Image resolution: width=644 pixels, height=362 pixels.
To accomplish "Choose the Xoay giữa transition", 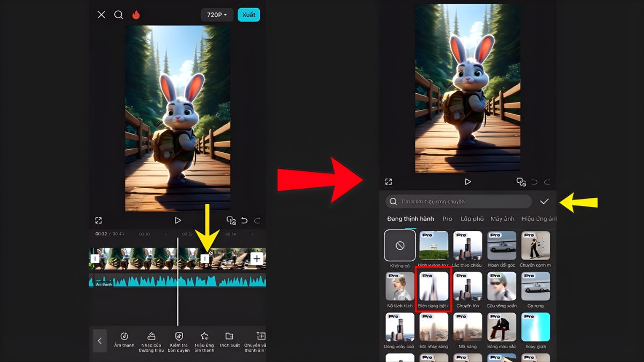I will pyautogui.click(x=536, y=327).
